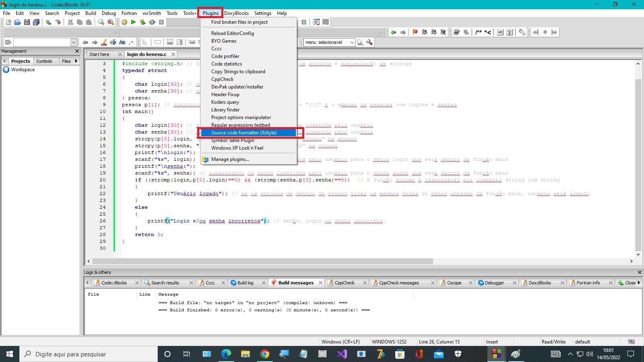Viewport: 644px width, 362px height.
Task: Open the Settings menu
Action: 262,13
